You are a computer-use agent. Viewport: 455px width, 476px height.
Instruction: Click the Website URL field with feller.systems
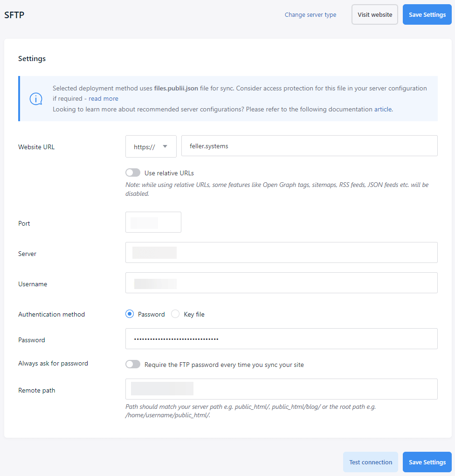coord(309,146)
